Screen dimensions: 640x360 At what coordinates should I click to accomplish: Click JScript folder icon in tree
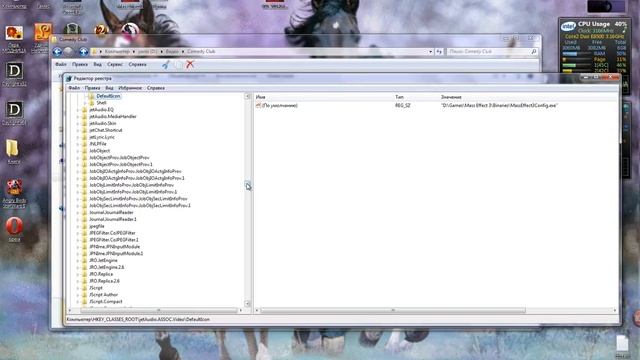pos(84,288)
